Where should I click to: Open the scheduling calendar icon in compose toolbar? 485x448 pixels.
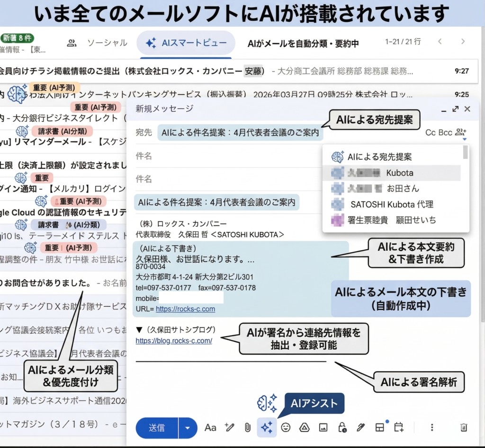[x=399, y=428]
